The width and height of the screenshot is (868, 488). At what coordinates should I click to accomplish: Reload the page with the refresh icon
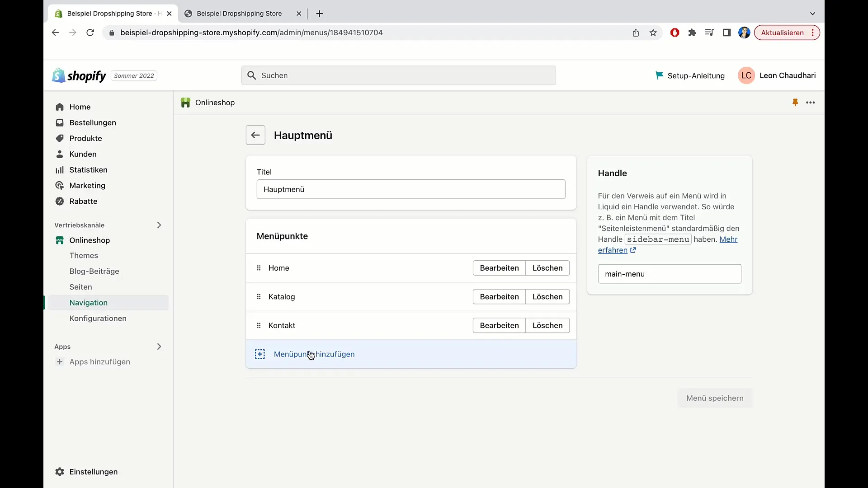click(90, 33)
